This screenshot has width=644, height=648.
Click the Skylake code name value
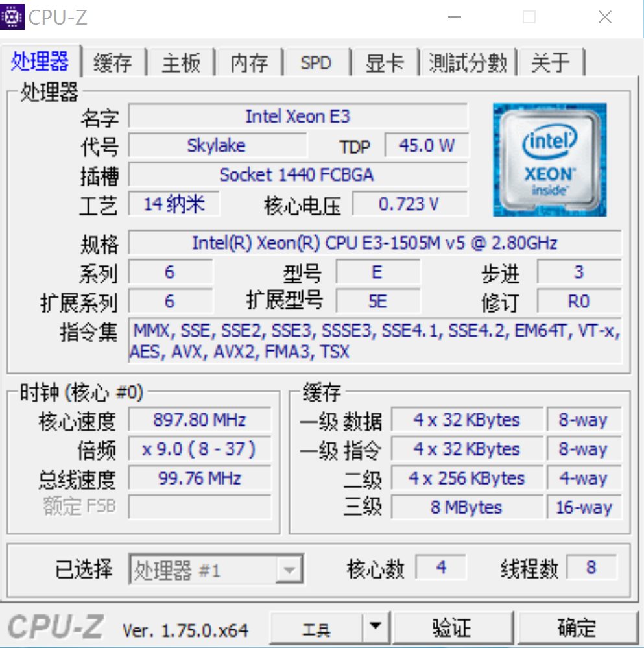pyautogui.click(x=217, y=145)
